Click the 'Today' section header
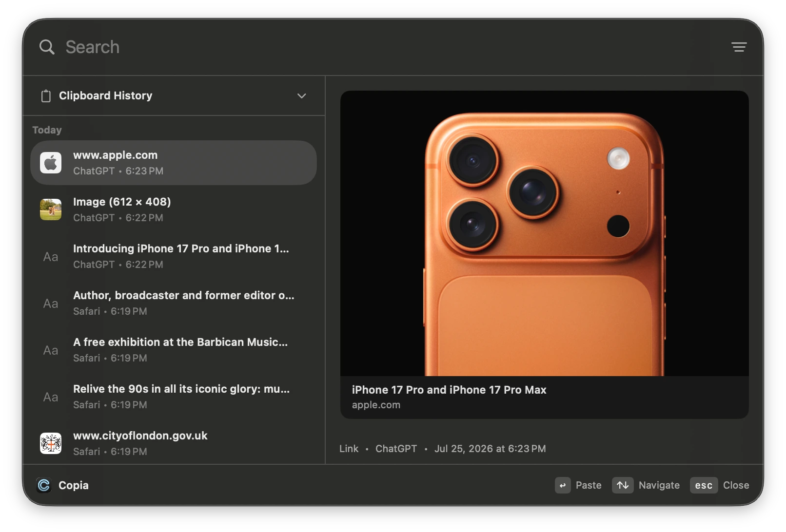 [x=47, y=130]
